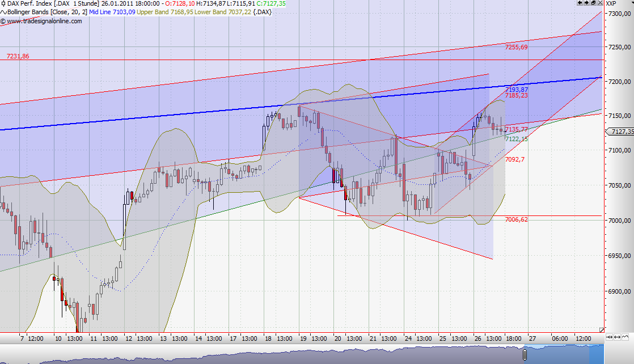Click the 7006,62 support line label
The image size is (634, 364).
tap(515, 219)
